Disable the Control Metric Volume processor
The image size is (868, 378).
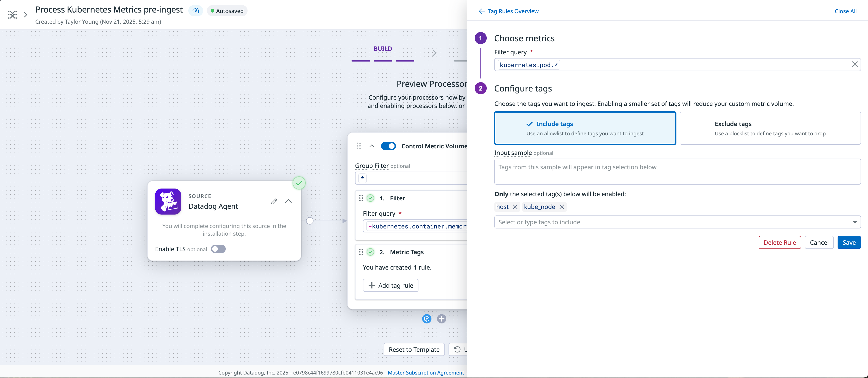[388, 146]
